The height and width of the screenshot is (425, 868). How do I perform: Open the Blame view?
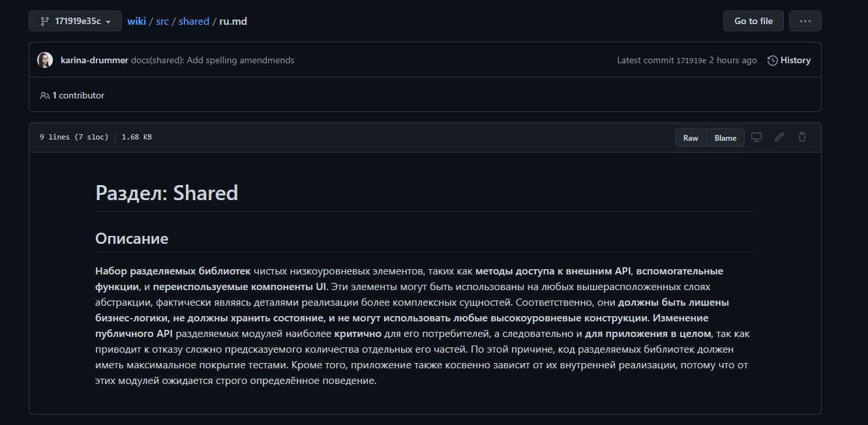pos(725,138)
